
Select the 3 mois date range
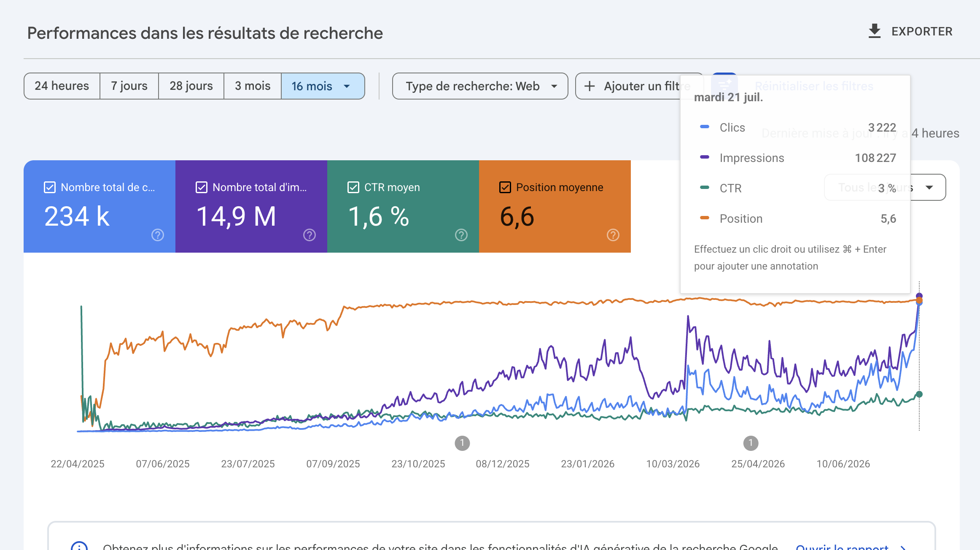253,86
